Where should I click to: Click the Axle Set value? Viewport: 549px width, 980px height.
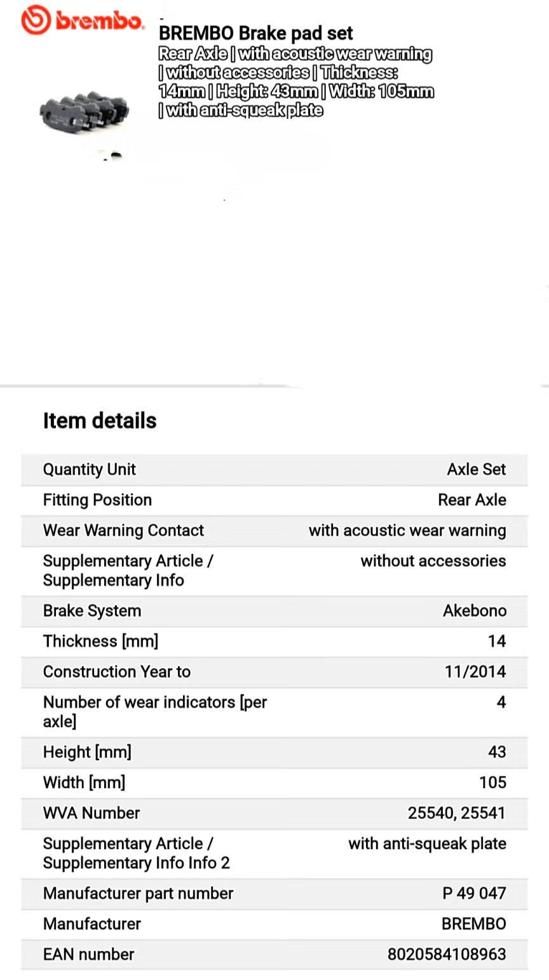[476, 470]
